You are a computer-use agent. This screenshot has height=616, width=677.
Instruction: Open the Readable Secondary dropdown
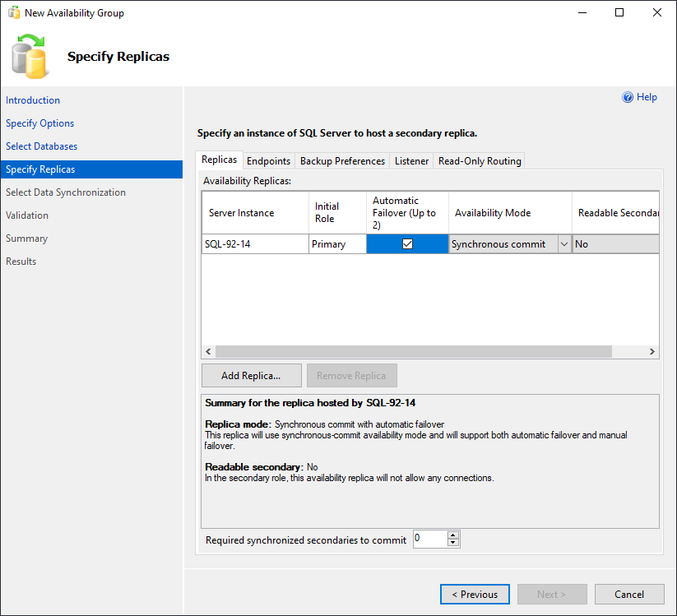617,244
